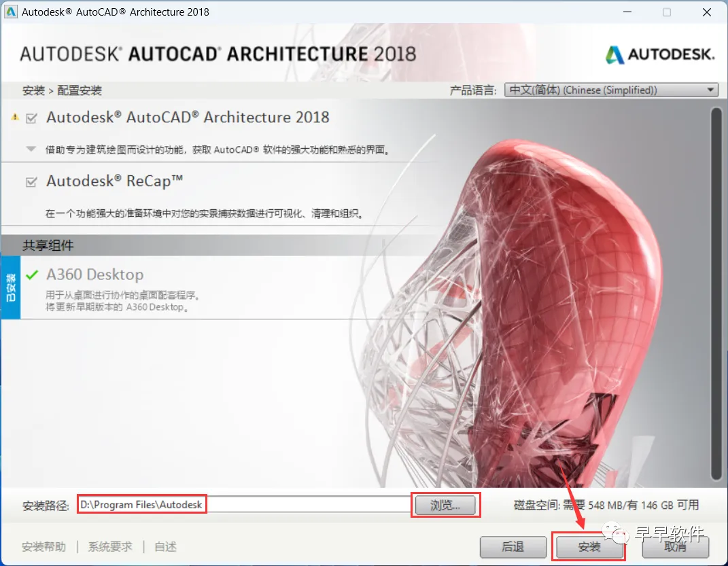Click the 取消 cancel button
The image size is (728, 566).
pyautogui.click(x=675, y=547)
